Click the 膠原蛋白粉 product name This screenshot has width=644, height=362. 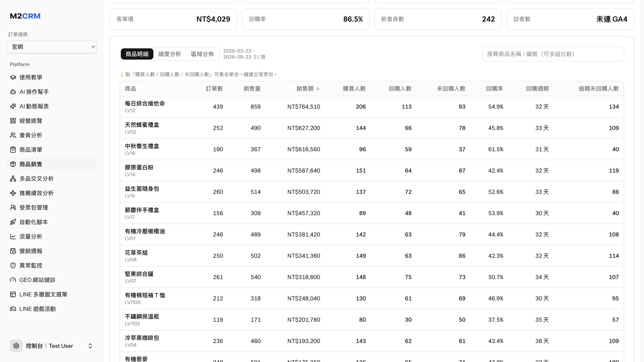point(139,167)
